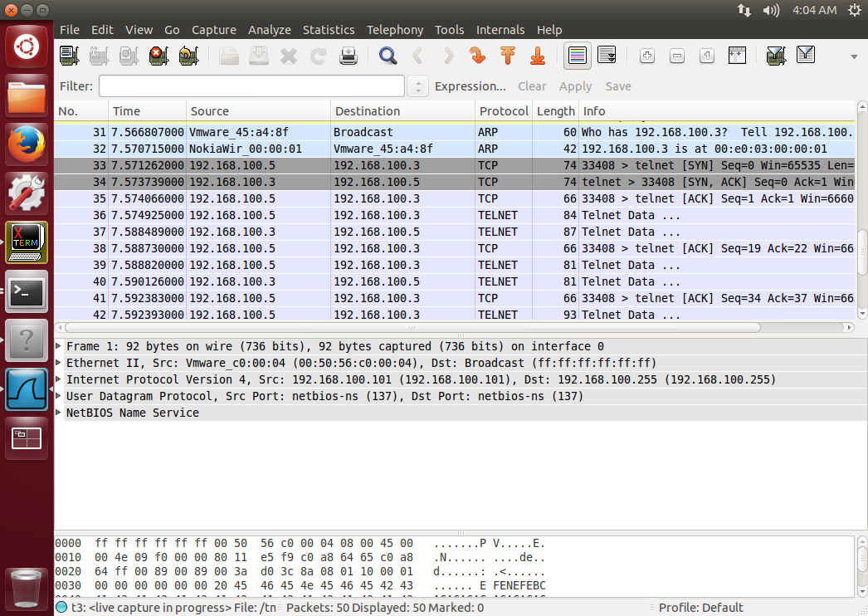The image size is (868, 616).
Task: Open the toolbar overflow arrow
Action: pos(854,56)
